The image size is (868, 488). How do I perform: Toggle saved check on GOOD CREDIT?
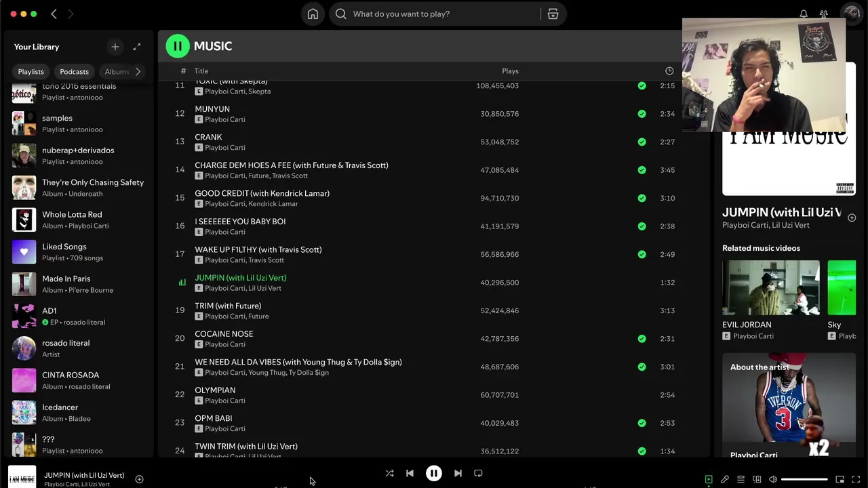click(642, 198)
